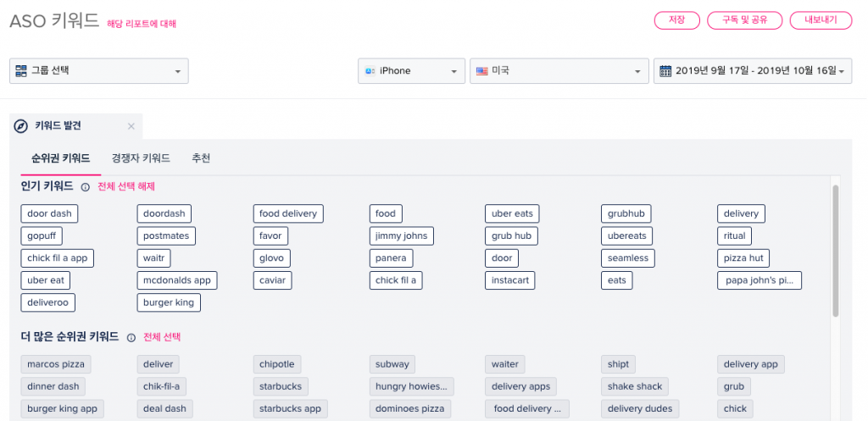
Task: Deselect the seamless keyword
Action: [x=628, y=258]
